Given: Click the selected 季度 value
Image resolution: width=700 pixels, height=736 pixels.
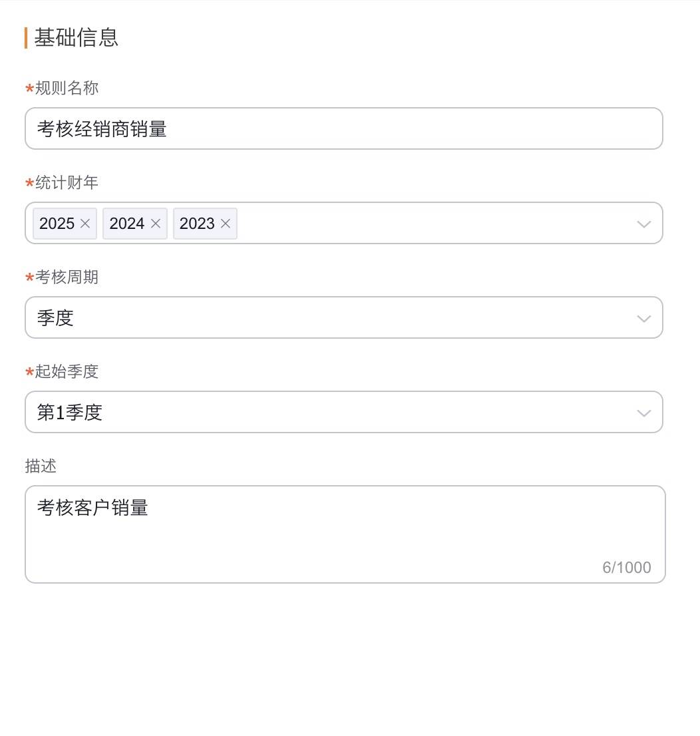Looking at the screenshot, I should coord(55,318).
